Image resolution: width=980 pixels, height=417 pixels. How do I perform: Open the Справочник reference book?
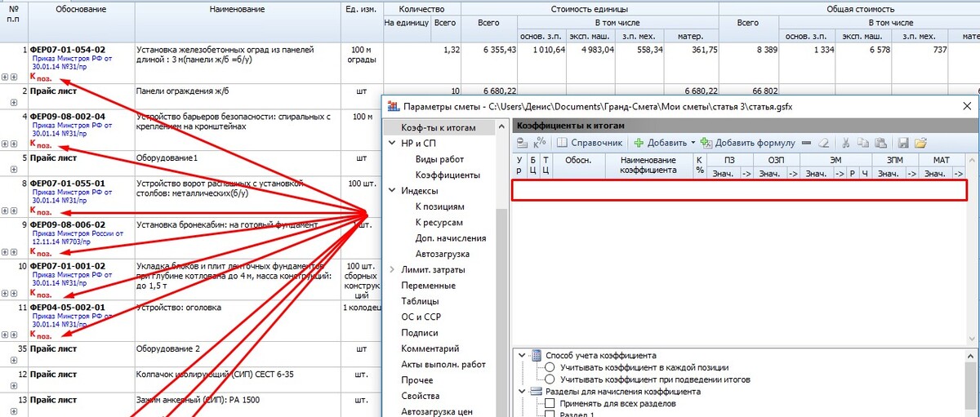coord(591,143)
